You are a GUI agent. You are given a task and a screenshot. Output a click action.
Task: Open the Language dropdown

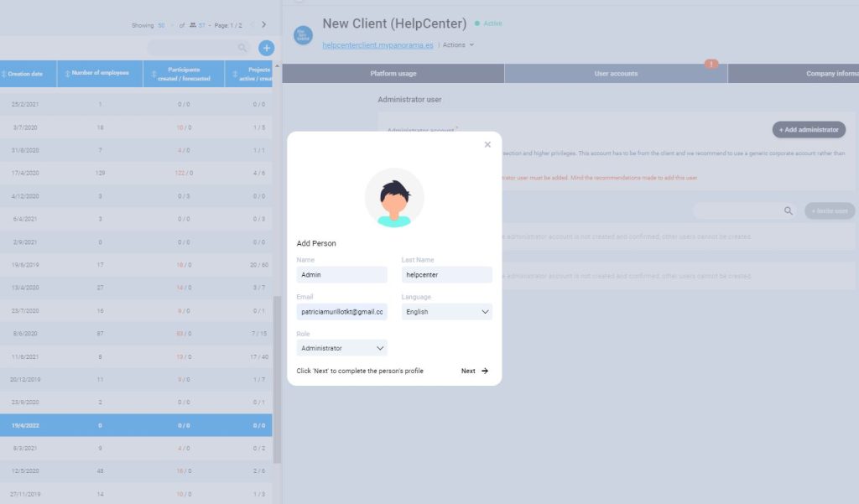(x=446, y=312)
